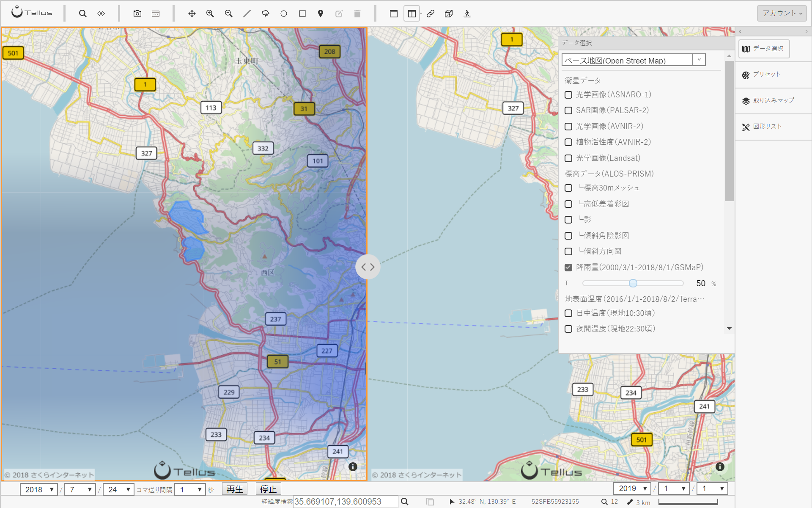
Task: Select the polygon drawing tool
Action: (x=266, y=14)
